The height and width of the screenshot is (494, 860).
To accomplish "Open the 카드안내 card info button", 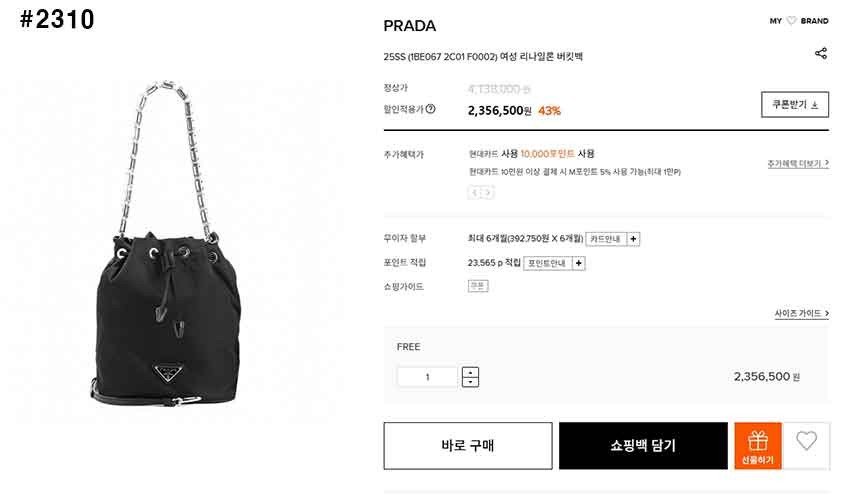I will coord(606,239).
